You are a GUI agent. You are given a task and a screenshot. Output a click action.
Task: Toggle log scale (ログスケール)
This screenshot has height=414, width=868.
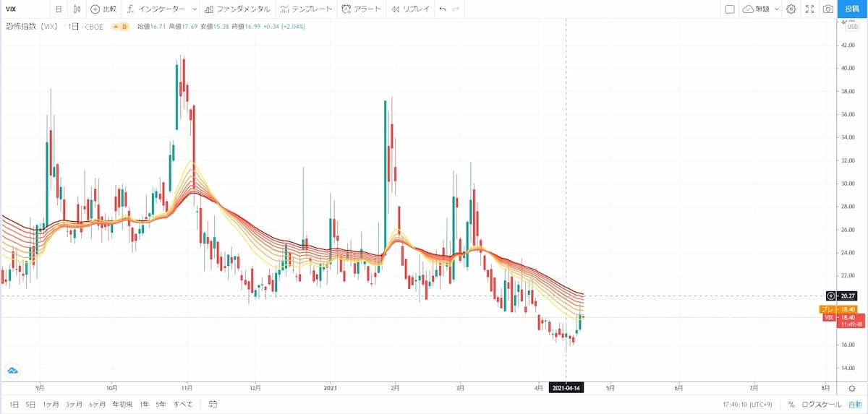[x=821, y=404]
